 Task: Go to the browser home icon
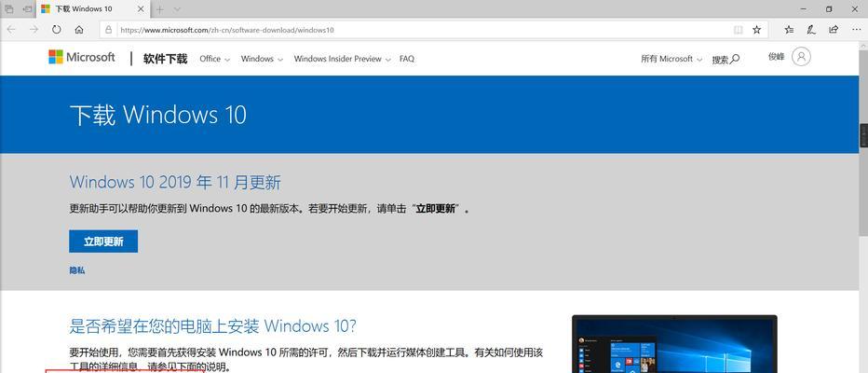click(x=79, y=30)
